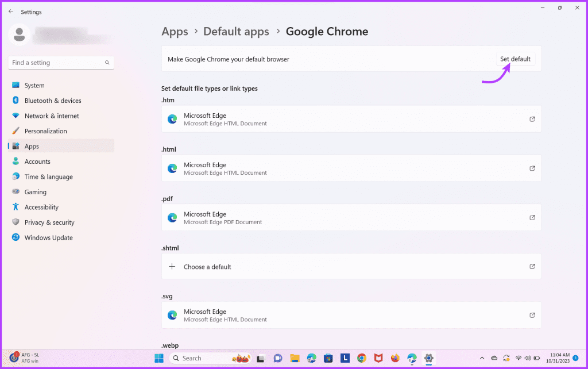Open File Explorer from taskbar
Screen dimensions: 588x369
click(x=295, y=358)
